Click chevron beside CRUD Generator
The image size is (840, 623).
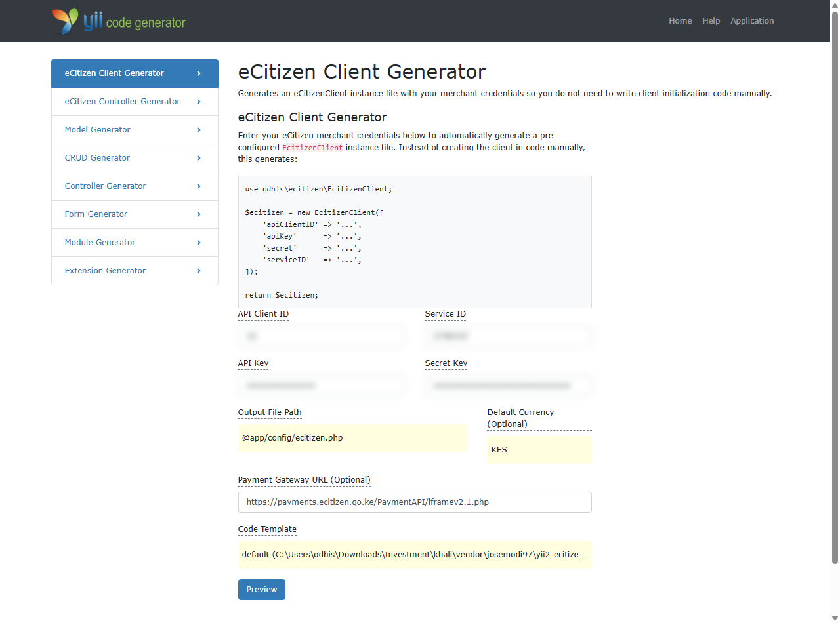coord(199,158)
